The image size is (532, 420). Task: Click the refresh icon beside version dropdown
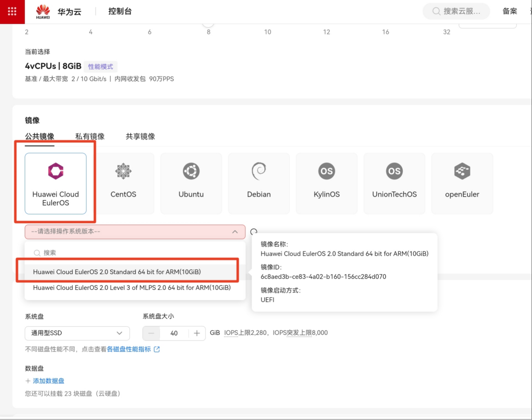[x=254, y=232]
